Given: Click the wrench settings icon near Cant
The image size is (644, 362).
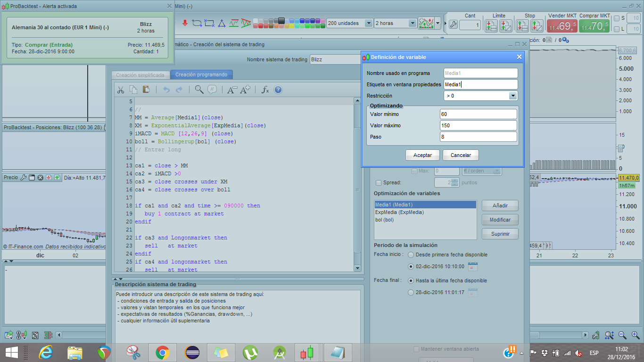Looking at the screenshot, I should click(453, 25).
